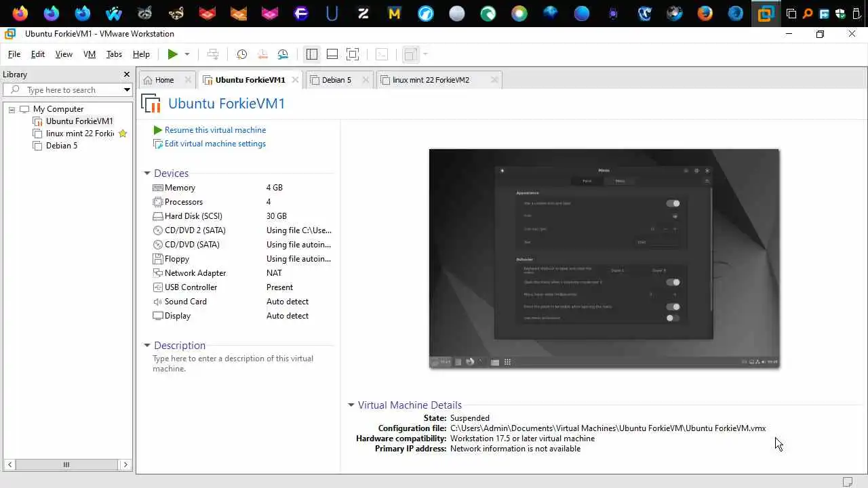Screen dimensions: 868x488
Task: Close the Library panel
Action: [126, 75]
